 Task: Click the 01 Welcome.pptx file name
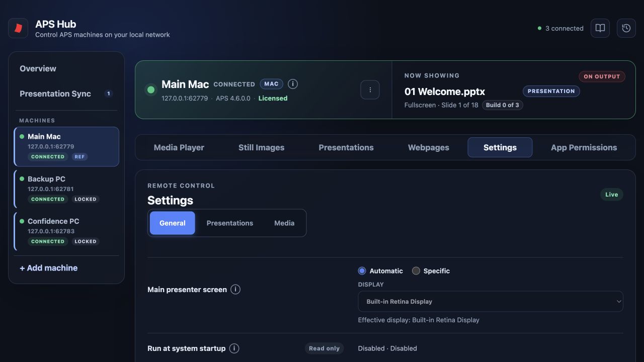tap(445, 92)
